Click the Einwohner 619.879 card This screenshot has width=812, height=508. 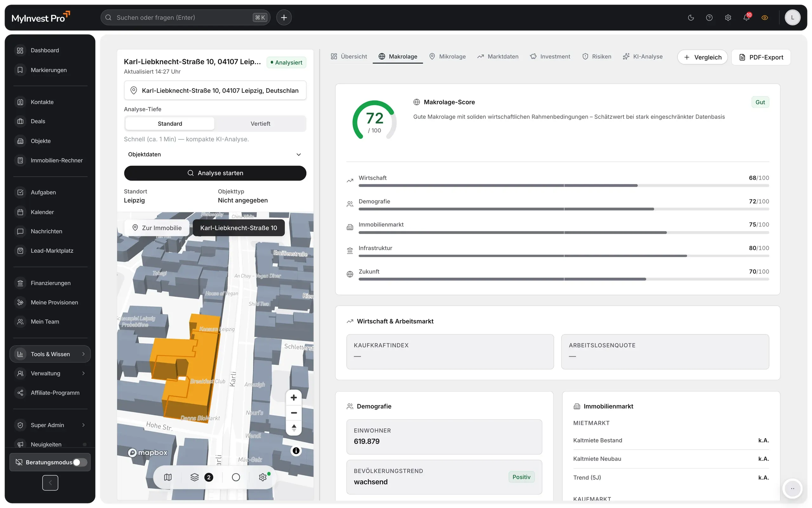click(444, 437)
